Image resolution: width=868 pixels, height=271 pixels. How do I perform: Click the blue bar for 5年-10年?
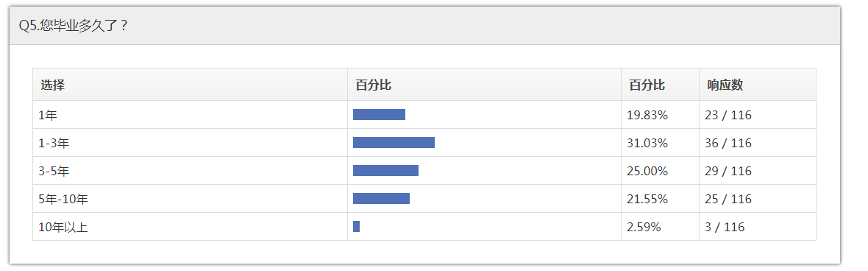[382, 198]
